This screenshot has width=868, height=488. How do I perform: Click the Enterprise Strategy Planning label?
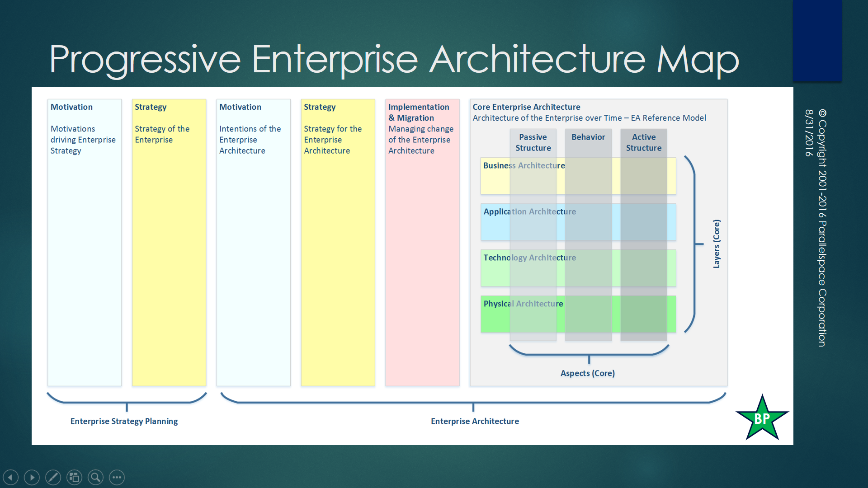point(124,421)
